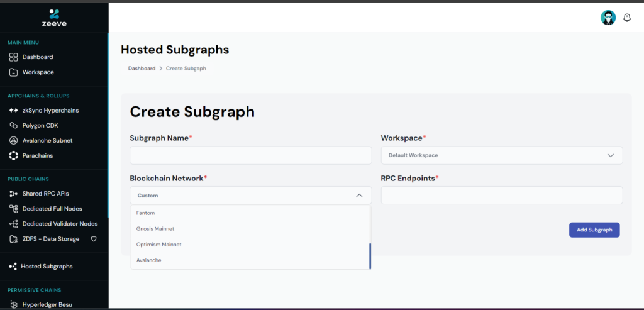Click the Parachains circular icon
Screen dimensions: 644x310
coord(14,155)
